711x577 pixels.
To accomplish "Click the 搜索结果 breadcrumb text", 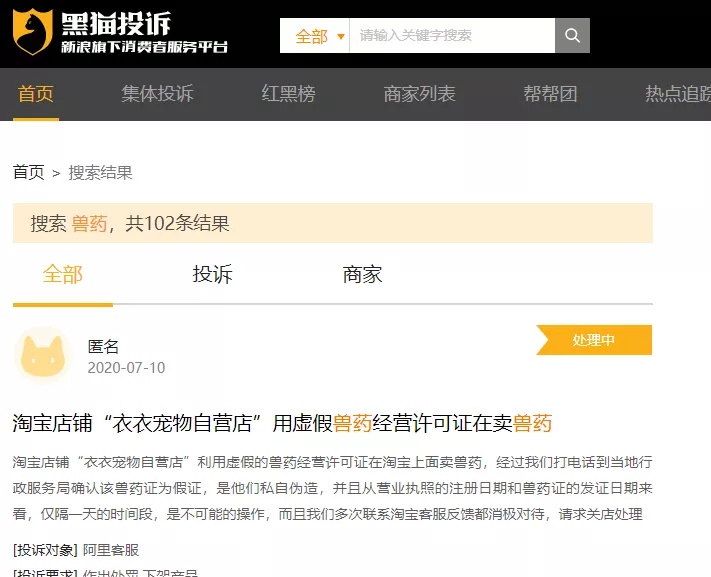I will [100, 173].
